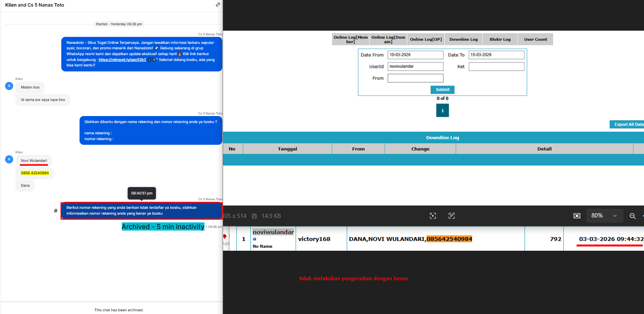Click the chat link icon beside the title
This screenshot has width=644, height=314.
[218, 5]
